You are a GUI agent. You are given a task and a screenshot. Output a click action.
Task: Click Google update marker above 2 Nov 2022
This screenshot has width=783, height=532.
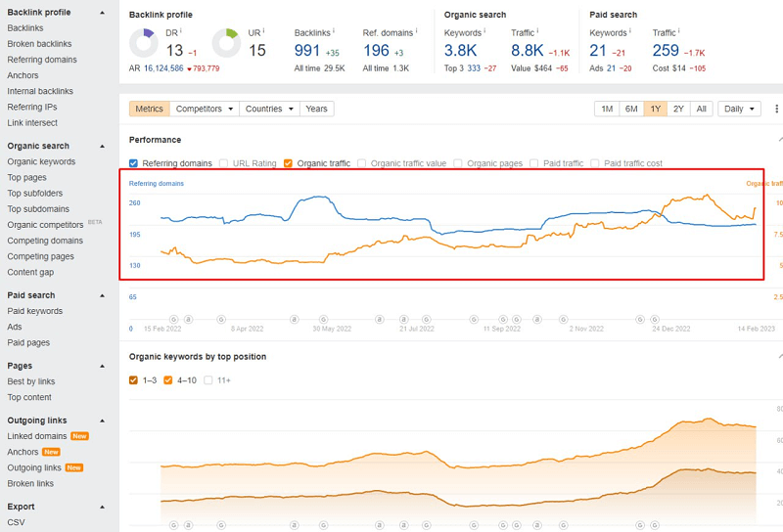coord(564,320)
